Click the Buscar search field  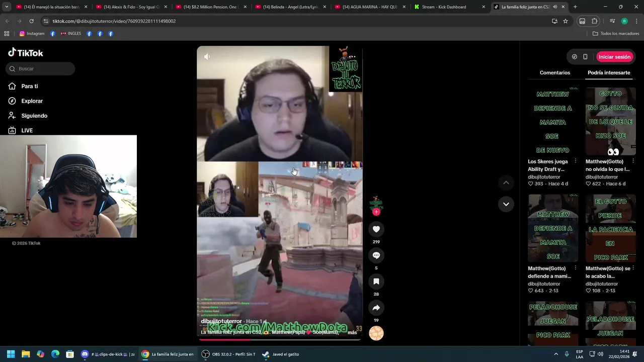tap(40, 69)
